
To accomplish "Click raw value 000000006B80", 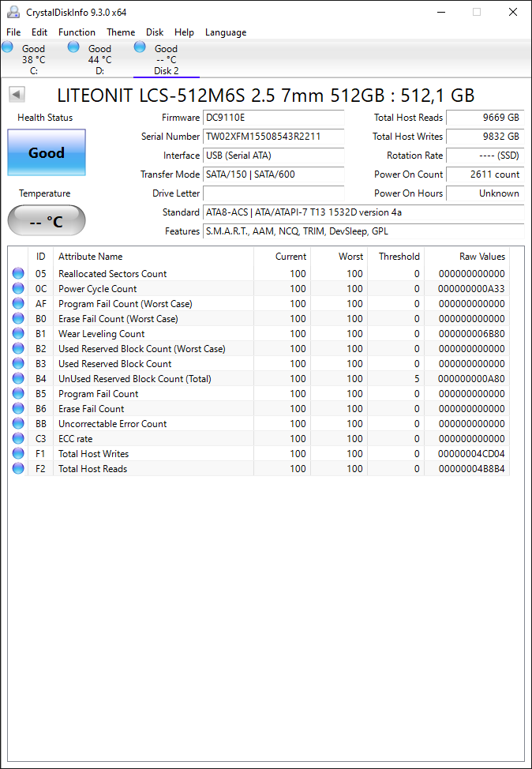I will point(471,334).
